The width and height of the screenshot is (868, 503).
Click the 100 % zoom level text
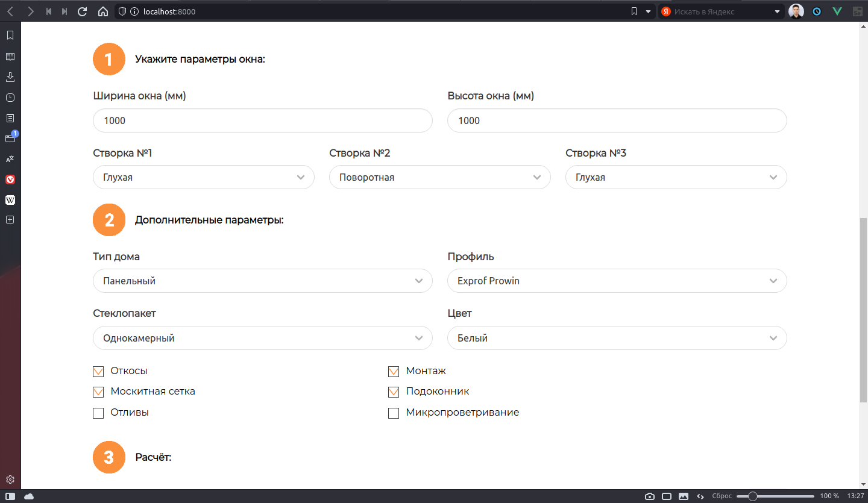click(x=829, y=496)
